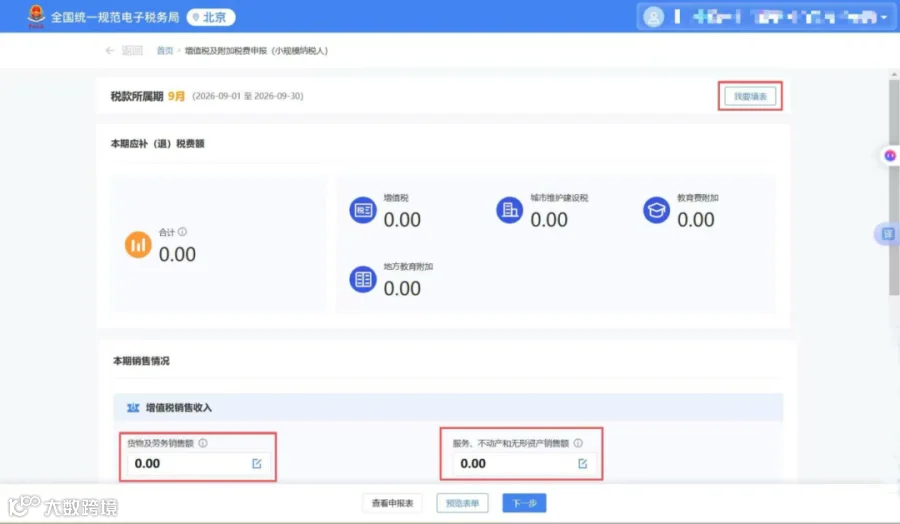Open the 首页 breadcrumb link

click(x=165, y=51)
